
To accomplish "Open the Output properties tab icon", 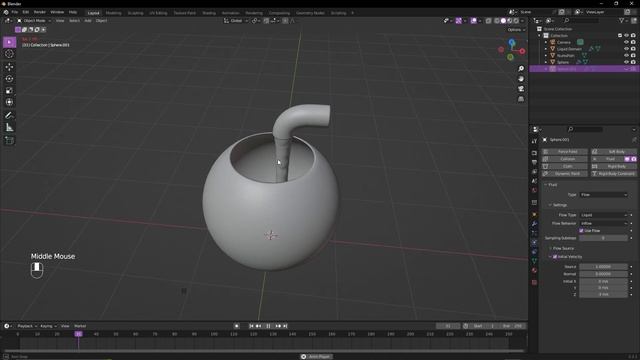I will point(534,162).
